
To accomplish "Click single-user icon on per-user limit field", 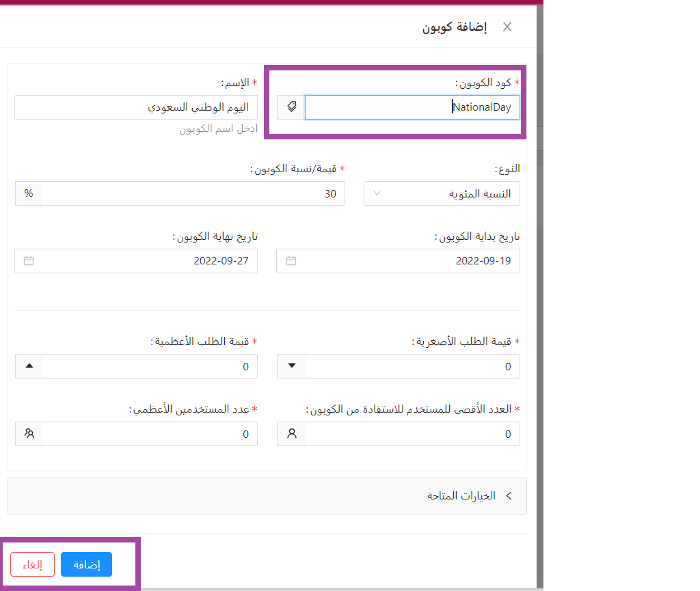I will [x=292, y=434].
